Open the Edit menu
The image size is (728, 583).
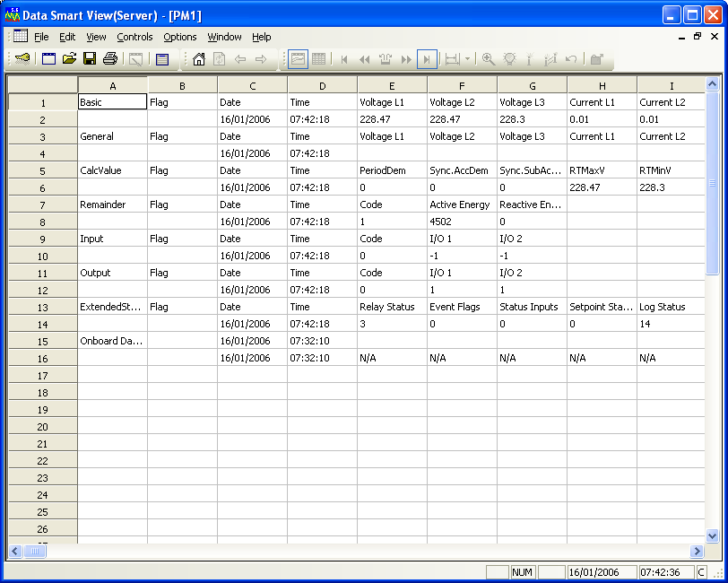pos(67,37)
